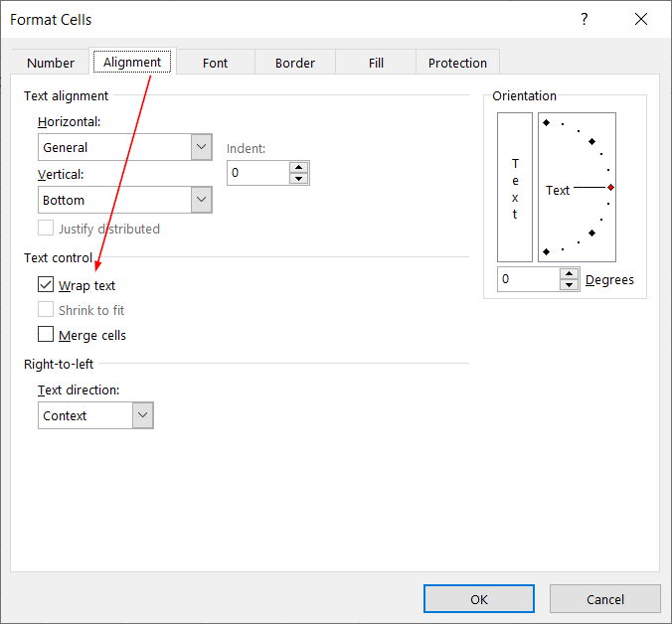The height and width of the screenshot is (624, 672).
Task: Click the Merge cells label
Action: click(x=92, y=335)
